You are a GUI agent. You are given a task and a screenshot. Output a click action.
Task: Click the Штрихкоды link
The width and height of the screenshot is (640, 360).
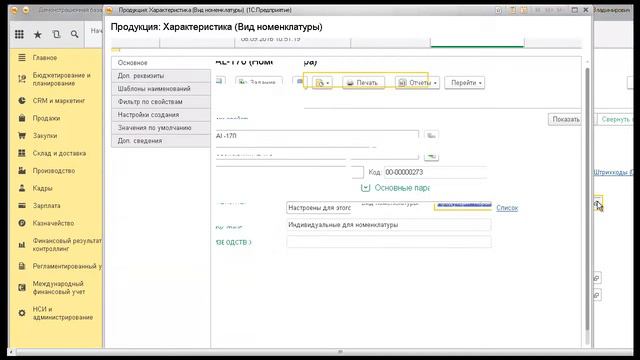pos(612,173)
